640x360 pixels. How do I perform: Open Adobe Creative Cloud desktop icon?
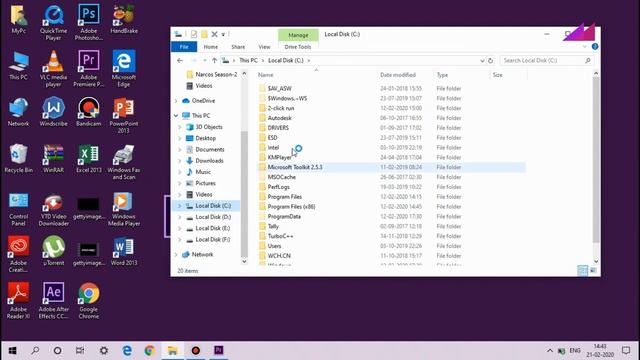pyautogui.click(x=18, y=253)
